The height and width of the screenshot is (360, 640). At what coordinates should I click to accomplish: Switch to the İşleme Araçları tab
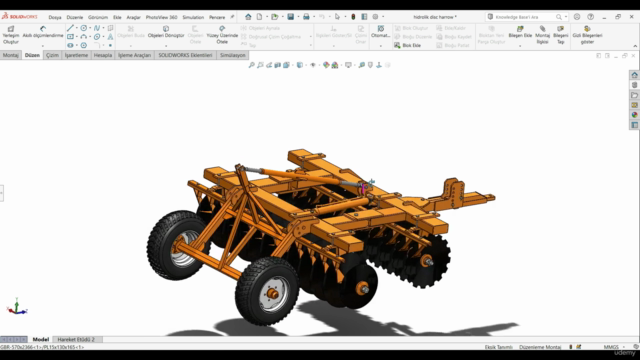tap(134, 55)
